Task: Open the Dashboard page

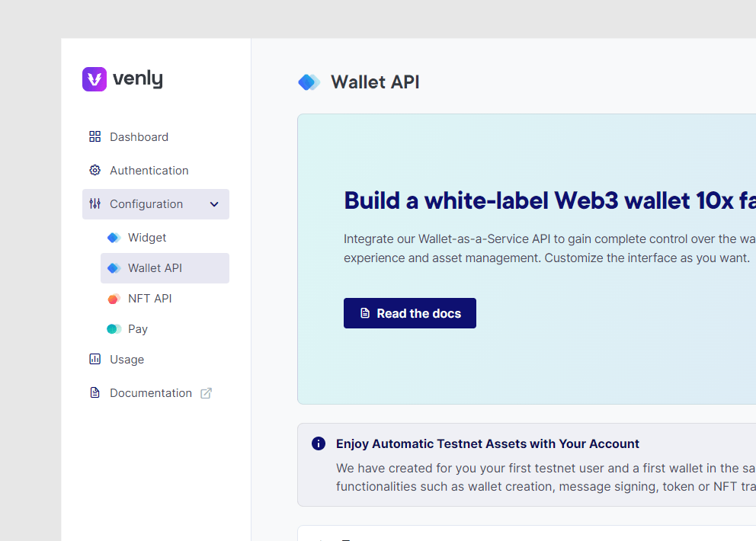Action: (x=139, y=136)
